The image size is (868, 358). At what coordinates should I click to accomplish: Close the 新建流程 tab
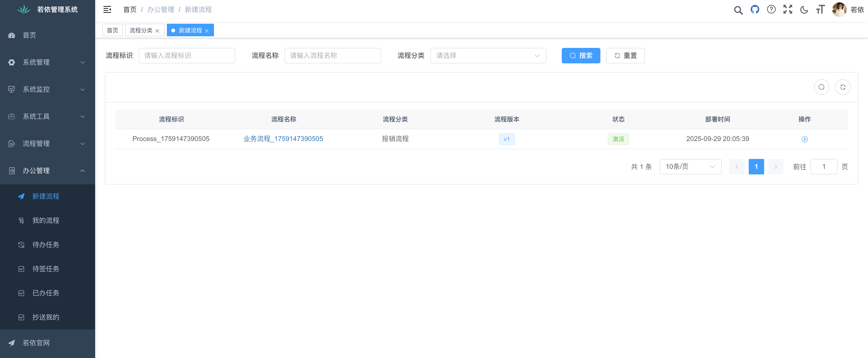(207, 31)
